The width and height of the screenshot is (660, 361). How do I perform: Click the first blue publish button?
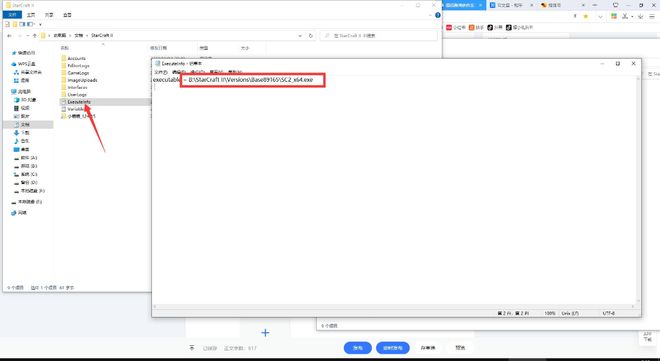[x=358, y=348]
